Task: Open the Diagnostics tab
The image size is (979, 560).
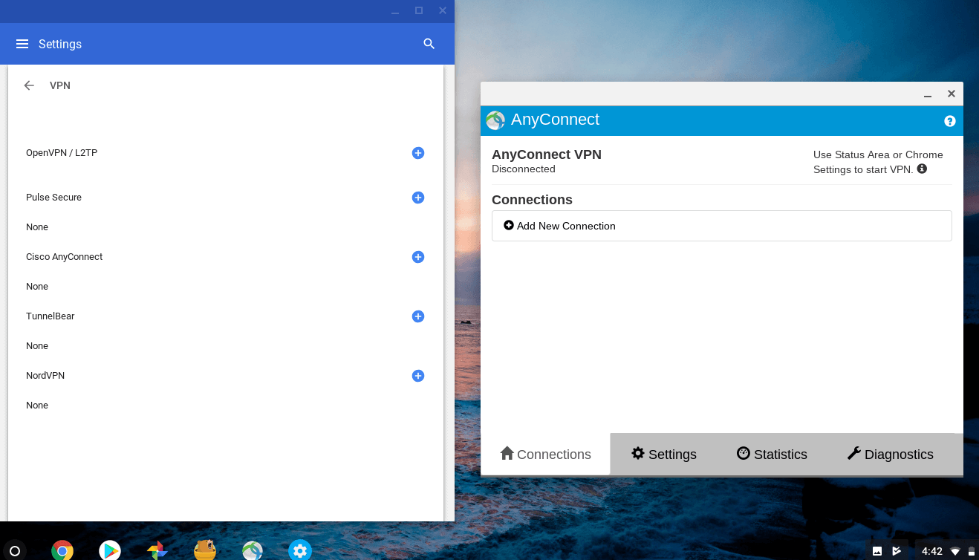Action: (891, 454)
